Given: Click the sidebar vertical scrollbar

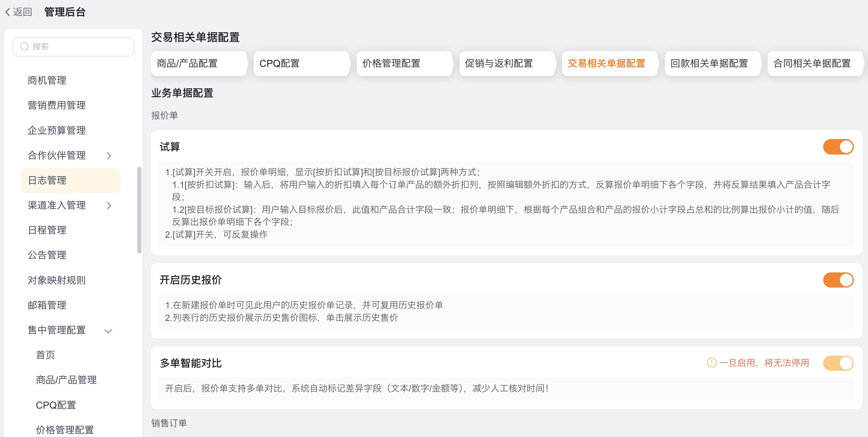Looking at the screenshot, I should 139,210.
